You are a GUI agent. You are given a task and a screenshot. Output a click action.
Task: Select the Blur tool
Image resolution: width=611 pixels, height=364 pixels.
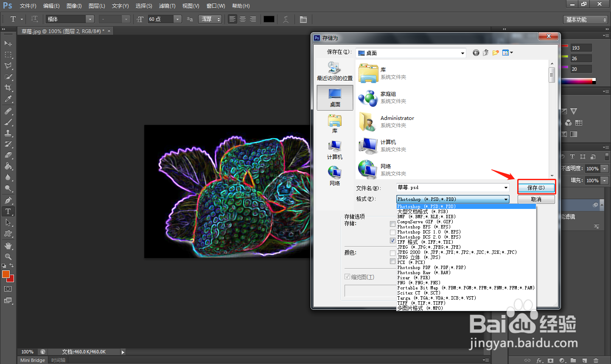tap(8, 177)
